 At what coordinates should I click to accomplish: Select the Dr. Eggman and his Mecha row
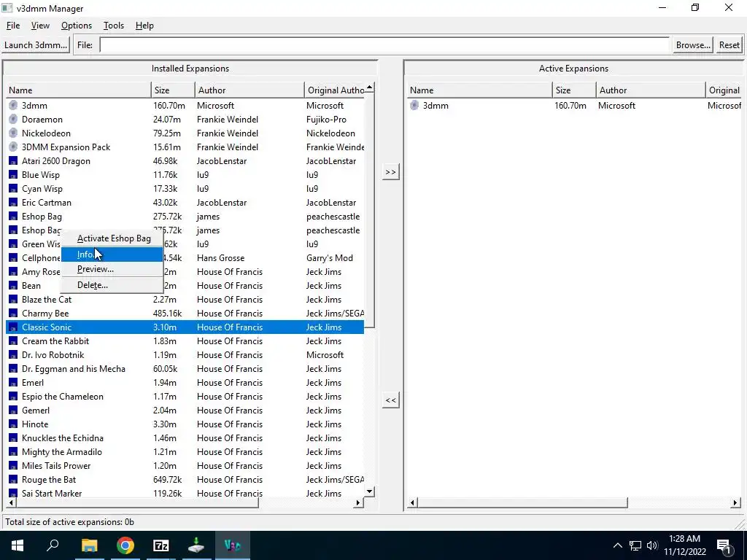pyautogui.click(x=185, y=368)
